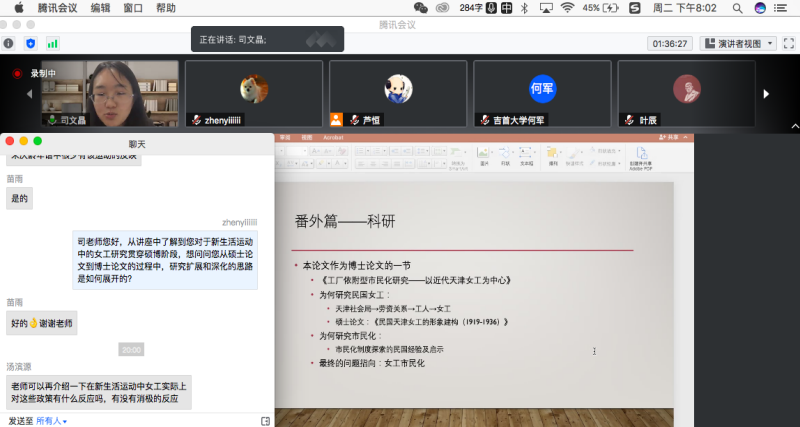Viewport: 800px width, 427px height.
Task: Open the 编辑 menu
Action: [101, 8]
